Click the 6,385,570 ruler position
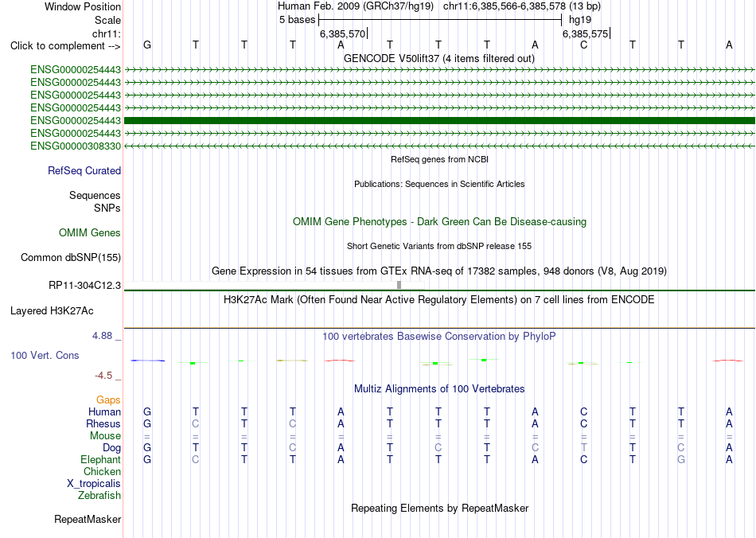 (x=342, y=33)
